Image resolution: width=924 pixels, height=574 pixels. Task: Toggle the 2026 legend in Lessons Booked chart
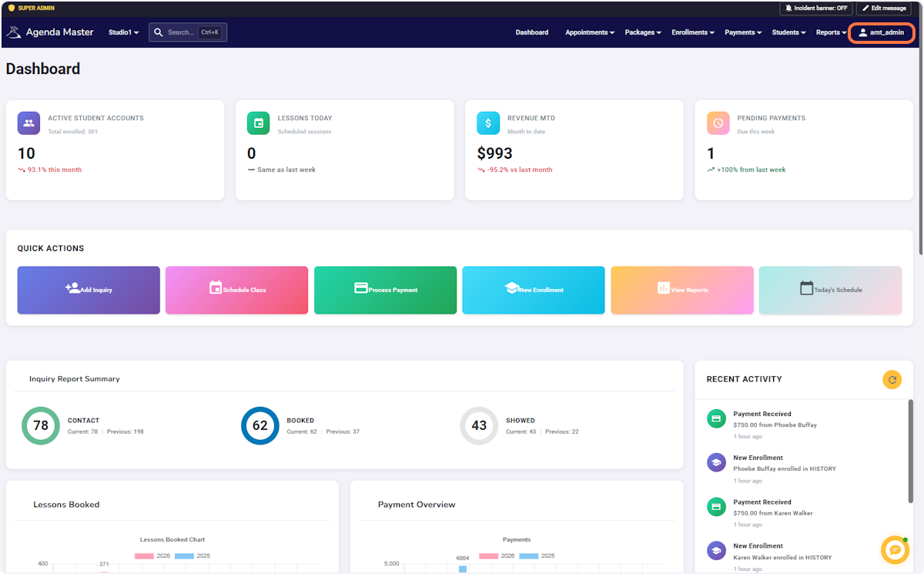[x=152, y=556]
